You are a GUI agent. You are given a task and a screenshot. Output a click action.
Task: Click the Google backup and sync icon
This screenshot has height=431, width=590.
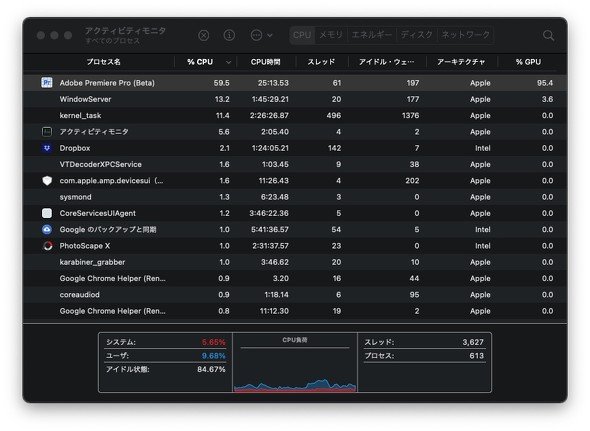(47, 229)
